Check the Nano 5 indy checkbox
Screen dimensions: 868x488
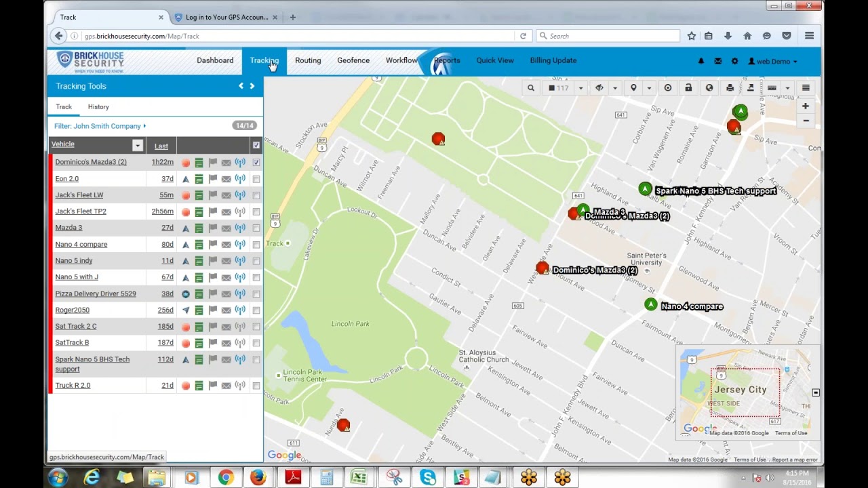(x=256, y=261)
